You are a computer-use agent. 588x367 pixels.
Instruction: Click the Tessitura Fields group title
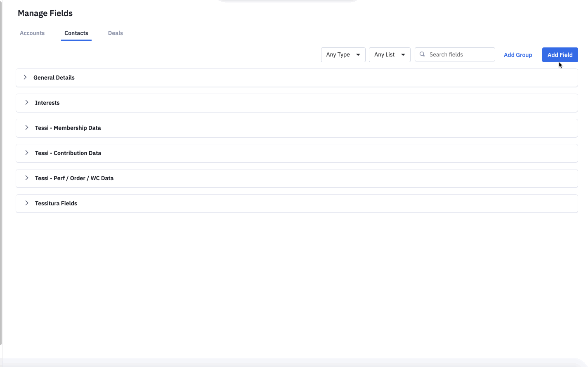pos(56,203)
